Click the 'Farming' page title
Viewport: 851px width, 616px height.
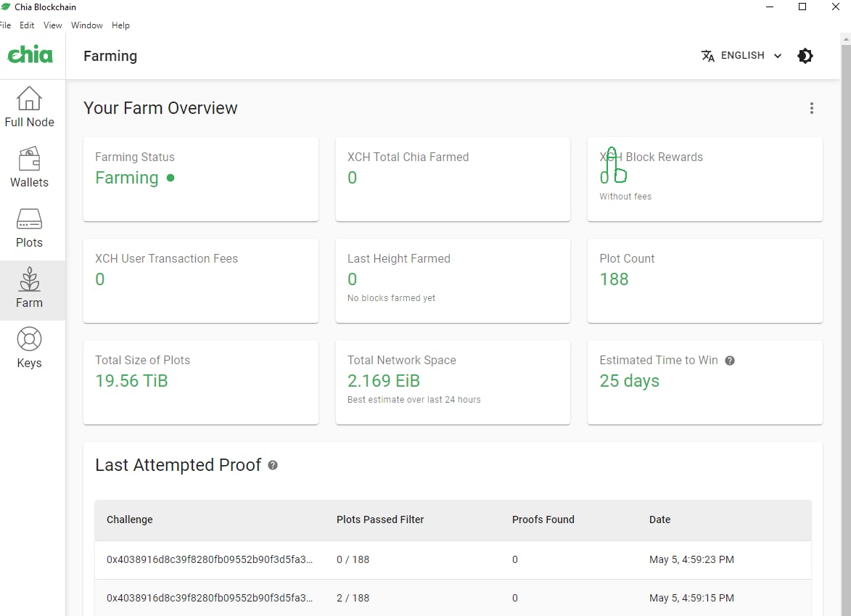110,56
